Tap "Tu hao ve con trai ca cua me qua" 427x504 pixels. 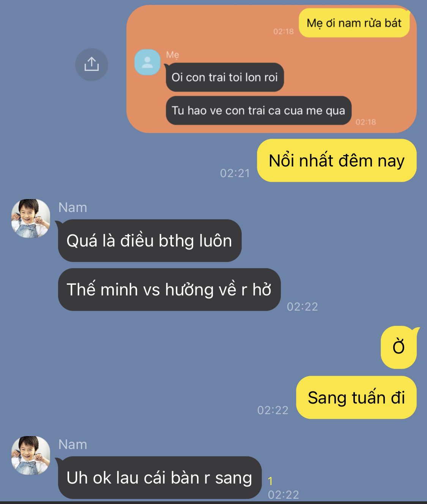coord(258,110)
